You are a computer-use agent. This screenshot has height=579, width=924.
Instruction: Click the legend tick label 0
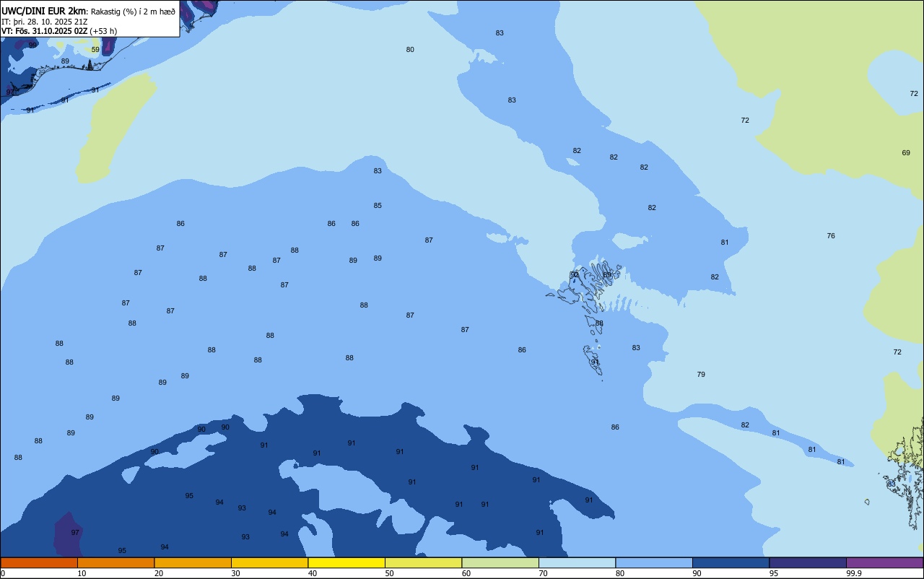click(3, 573)
